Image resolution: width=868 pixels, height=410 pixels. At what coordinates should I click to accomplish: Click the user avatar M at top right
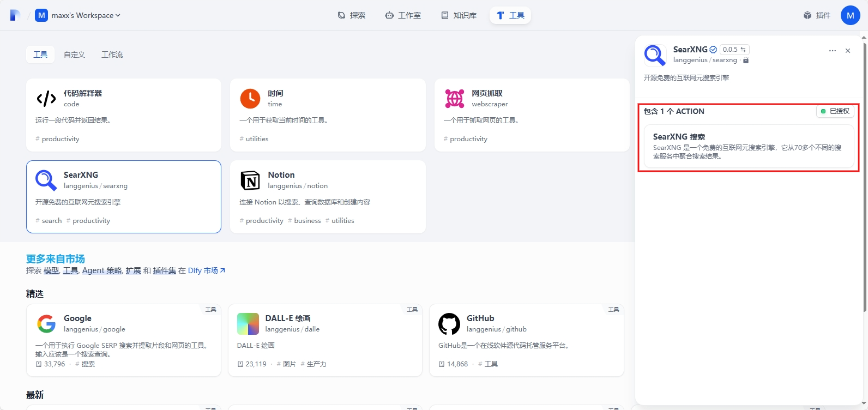click(x=851, y=15)
